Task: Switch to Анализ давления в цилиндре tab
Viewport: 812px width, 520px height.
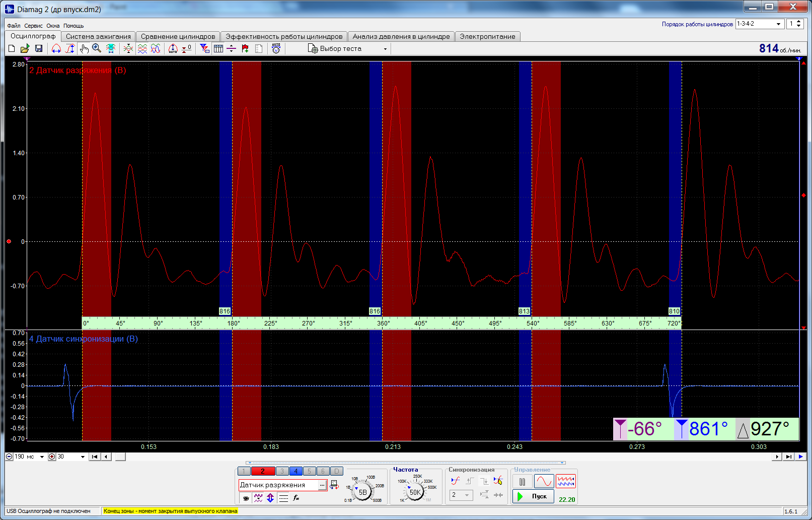Action: [x=401, y=36]
